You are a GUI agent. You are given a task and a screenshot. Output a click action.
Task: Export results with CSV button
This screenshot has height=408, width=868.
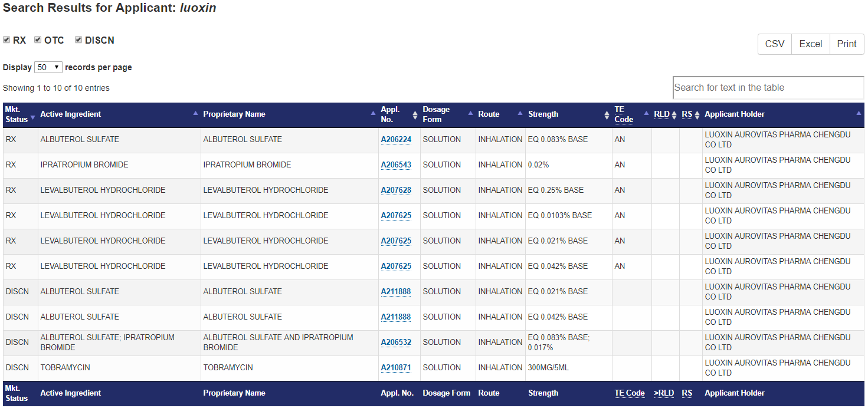pyautogui.click(x=774, y=44)
